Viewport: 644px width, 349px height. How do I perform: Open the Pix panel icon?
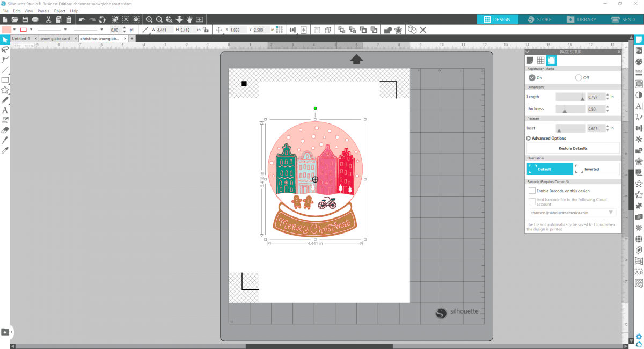[639, 50]
